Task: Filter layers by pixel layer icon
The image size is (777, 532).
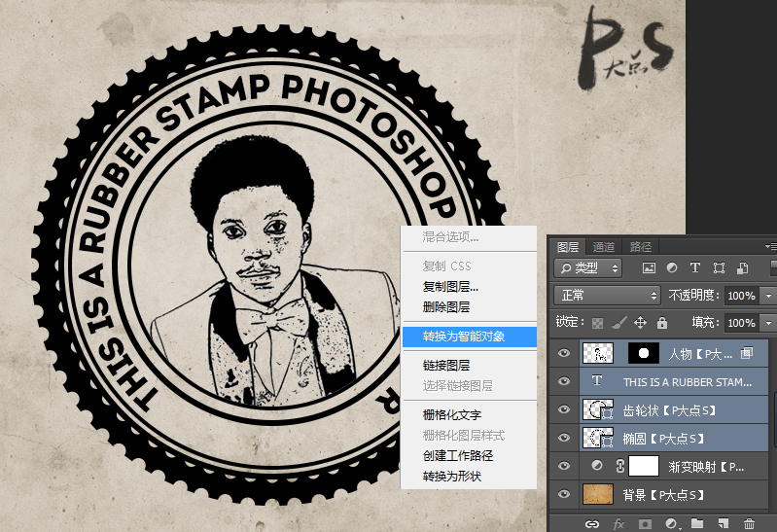Action: pyautogui.click(x=649, y=268)
